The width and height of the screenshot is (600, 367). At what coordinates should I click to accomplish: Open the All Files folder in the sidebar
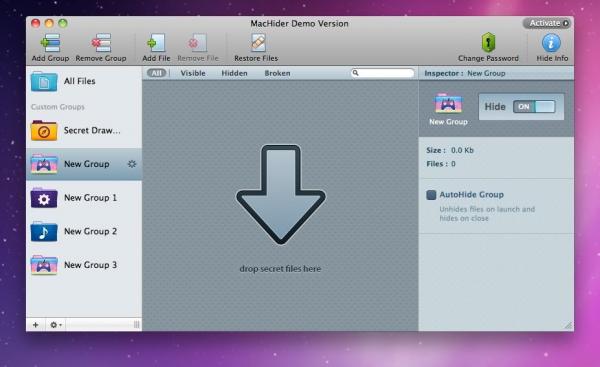pos(84,81)
